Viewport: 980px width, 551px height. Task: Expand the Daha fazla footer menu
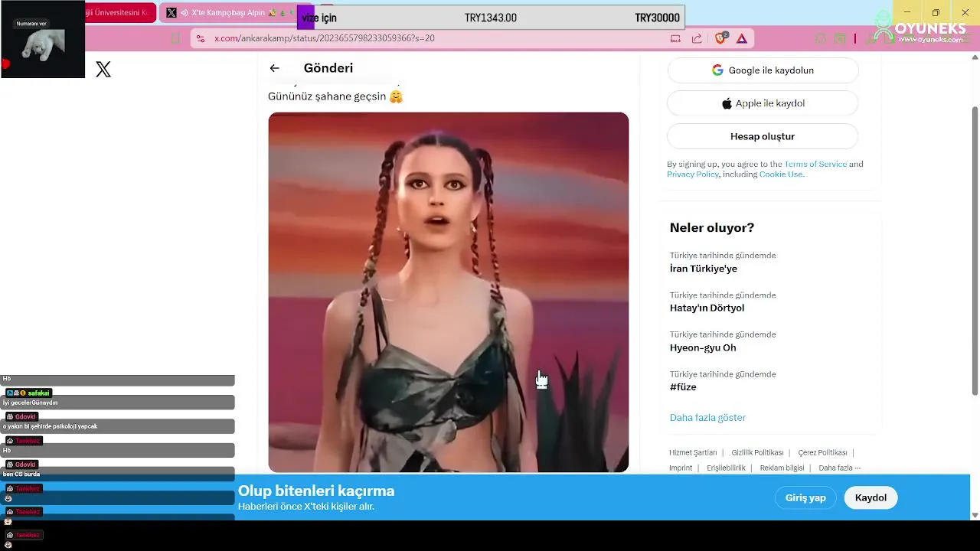839,468
